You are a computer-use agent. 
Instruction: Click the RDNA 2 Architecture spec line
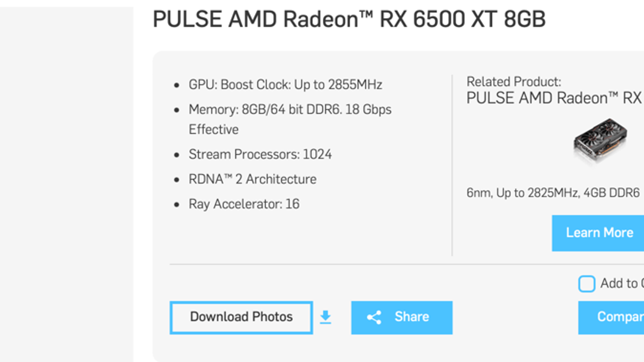(x=252, y=179)
